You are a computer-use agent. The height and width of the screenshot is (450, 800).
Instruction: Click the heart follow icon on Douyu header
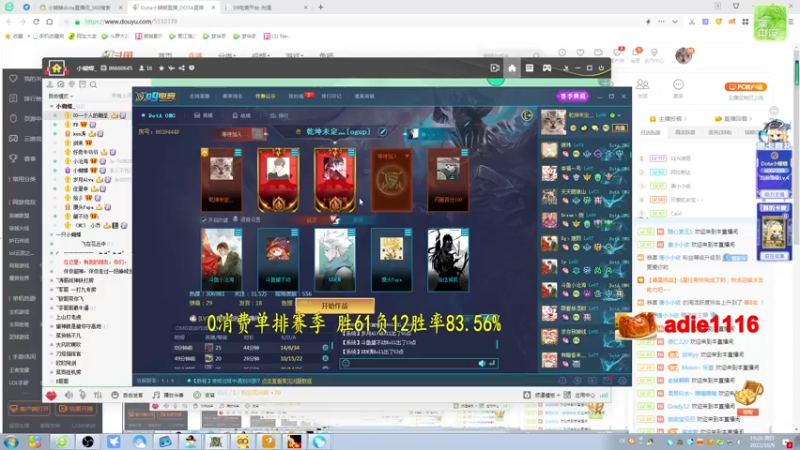tap(580, 53)
